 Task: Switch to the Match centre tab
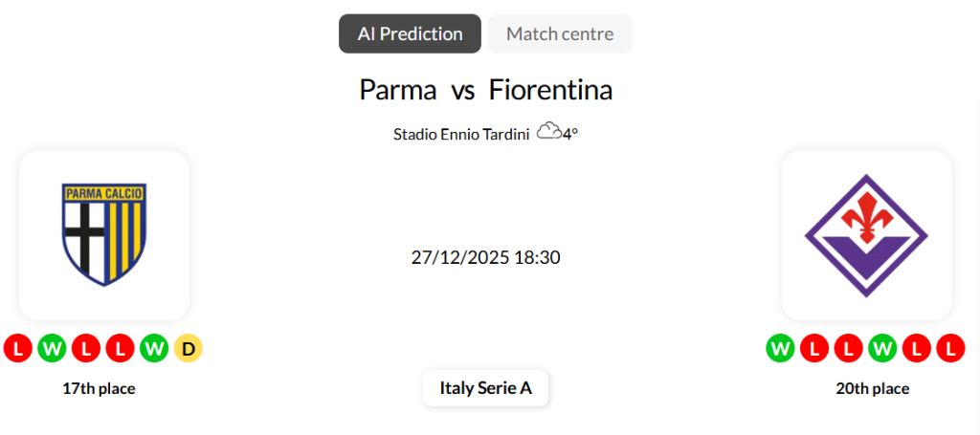click(560, 33)
